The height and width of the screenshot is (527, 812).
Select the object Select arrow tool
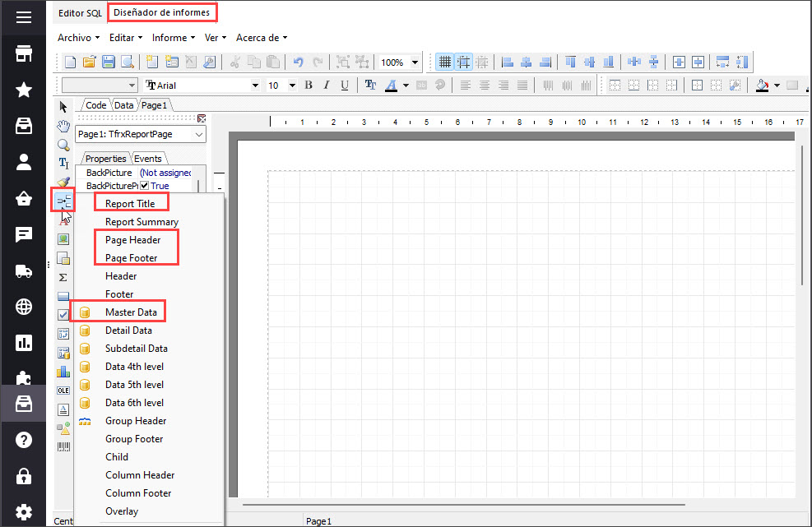63,107
